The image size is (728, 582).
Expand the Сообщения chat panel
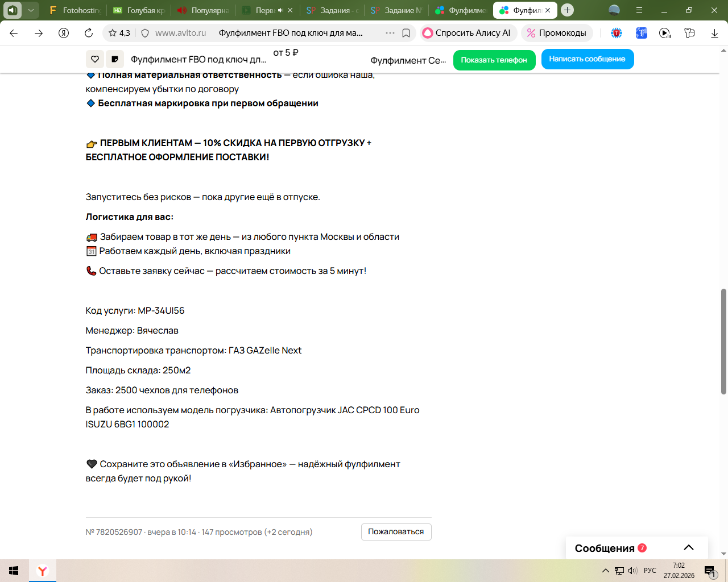pos(636,548)
